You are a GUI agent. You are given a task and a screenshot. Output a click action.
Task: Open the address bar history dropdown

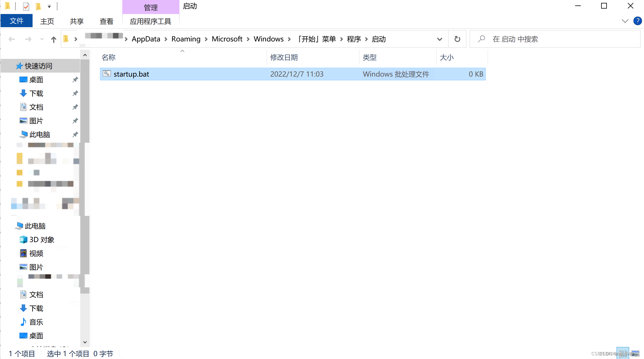pos(439,39)
